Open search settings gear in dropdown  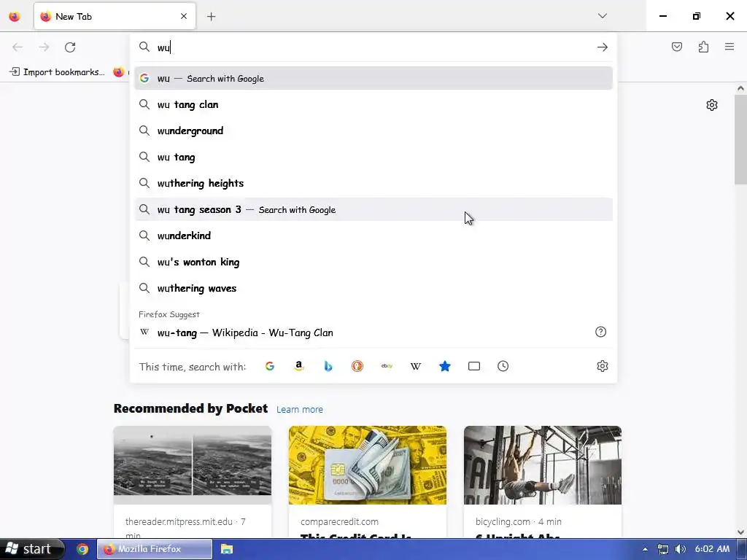(x=603, y=366)
